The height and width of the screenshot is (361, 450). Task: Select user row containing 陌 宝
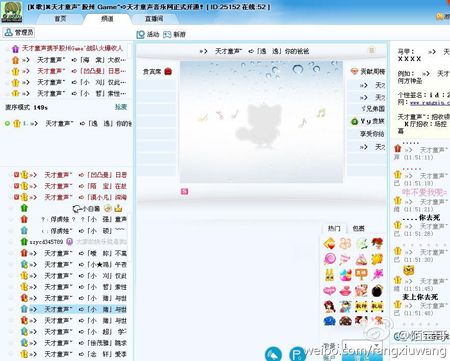tap(70, 186)
